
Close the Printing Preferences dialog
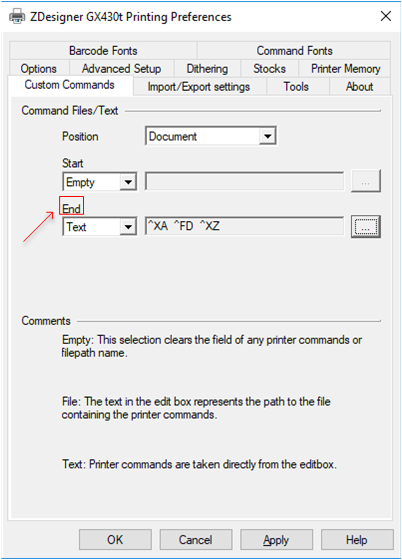point(386,16)
